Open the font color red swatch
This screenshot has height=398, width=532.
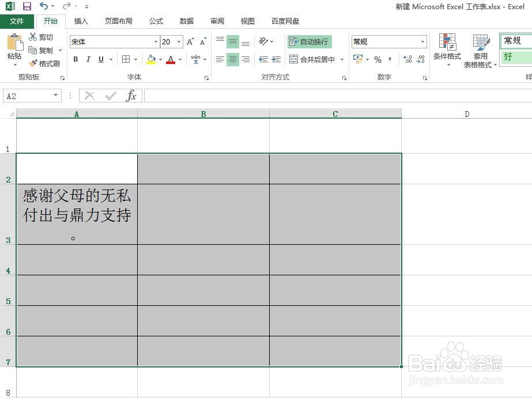(x=171, y=59)
